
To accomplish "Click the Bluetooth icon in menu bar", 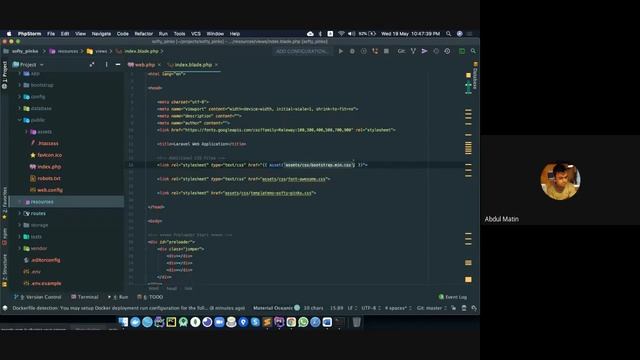I will [320, 34].
